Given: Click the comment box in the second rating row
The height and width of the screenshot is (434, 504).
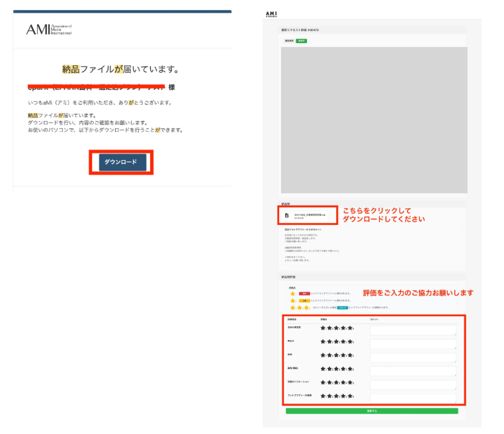Looking at the screenshot, I should coord(413,343).
